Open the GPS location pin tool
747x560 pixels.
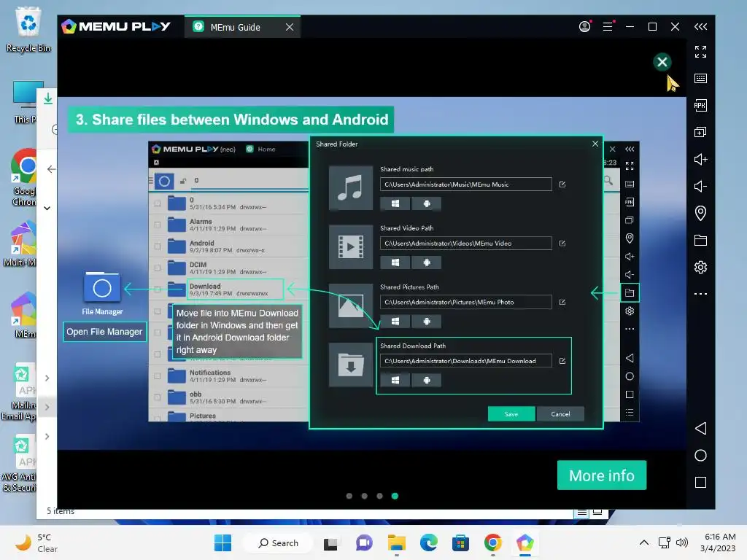[x=700, y=213]
